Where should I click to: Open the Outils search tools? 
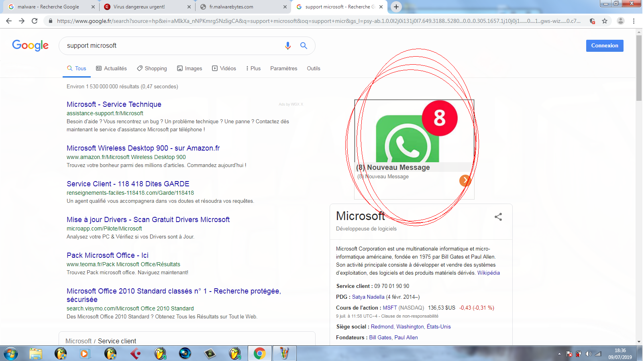click(314, 69)
